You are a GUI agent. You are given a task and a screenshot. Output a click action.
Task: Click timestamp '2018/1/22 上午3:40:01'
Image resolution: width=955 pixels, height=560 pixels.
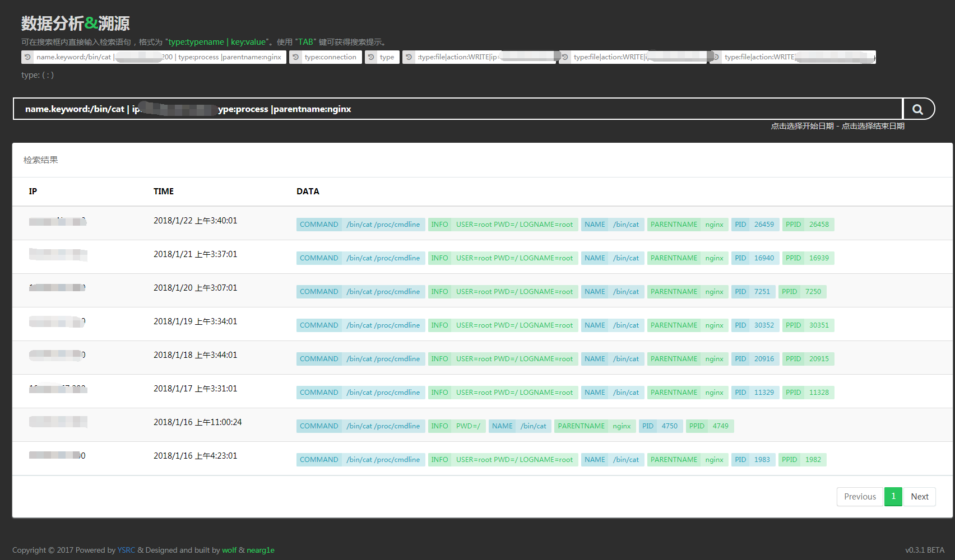pos(196,221)
